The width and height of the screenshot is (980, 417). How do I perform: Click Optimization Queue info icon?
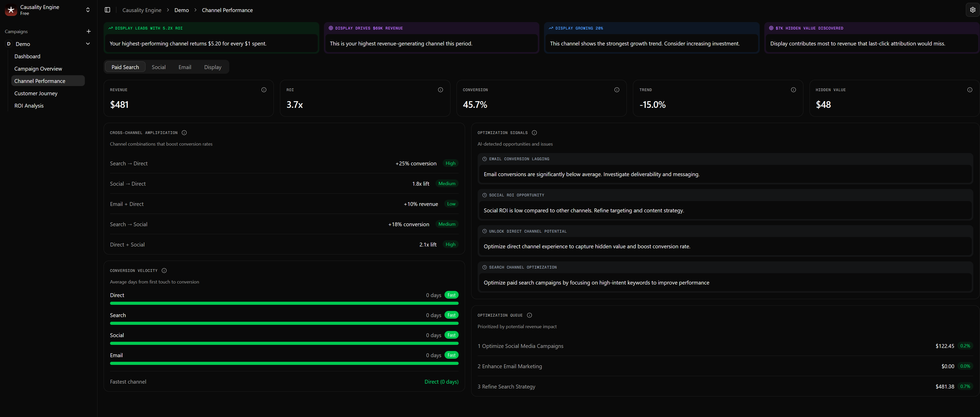(x=529, y=315)
